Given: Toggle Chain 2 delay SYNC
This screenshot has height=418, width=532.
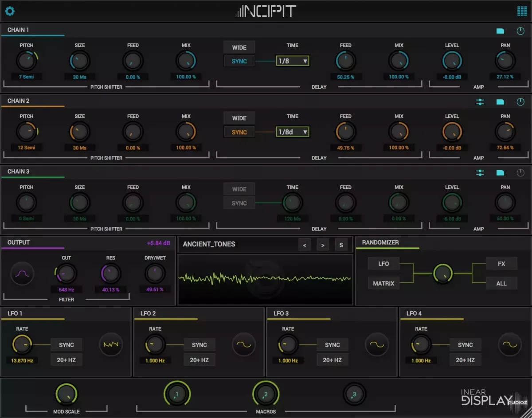Looking at the screenshot, I should pos(239,132).
